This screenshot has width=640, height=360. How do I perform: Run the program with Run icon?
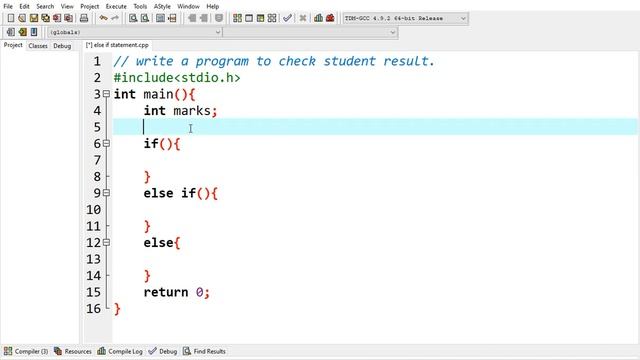(x=249, y=18)
